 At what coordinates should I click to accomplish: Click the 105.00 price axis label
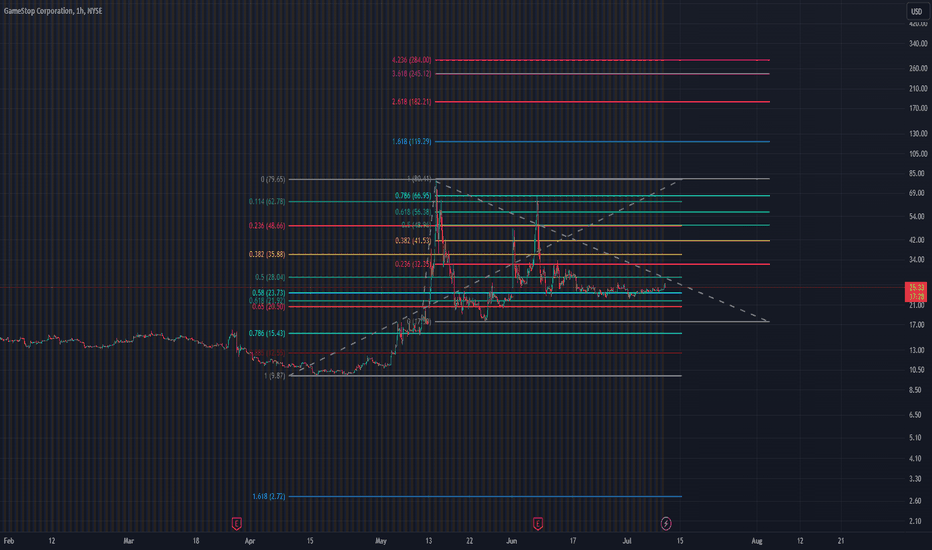pos(918,153)
